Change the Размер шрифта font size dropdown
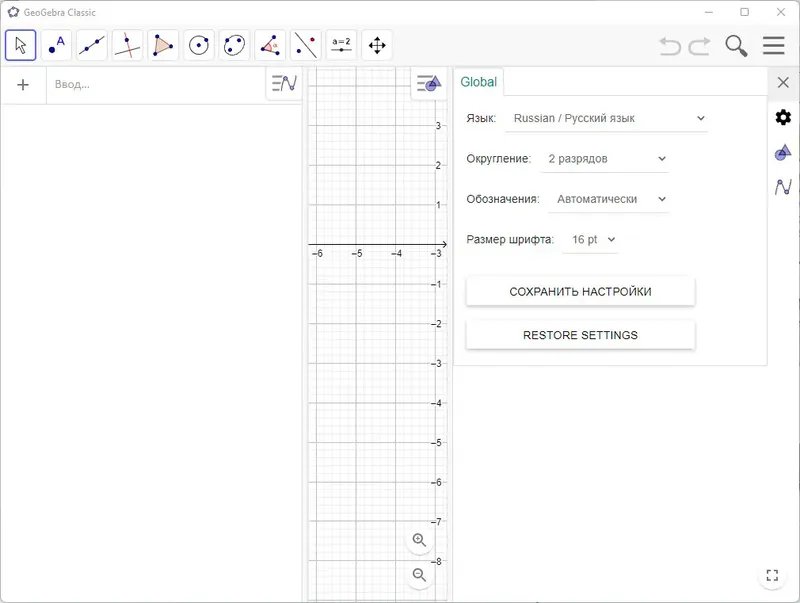The image size is (800, 603). click(x=592, y=240)
